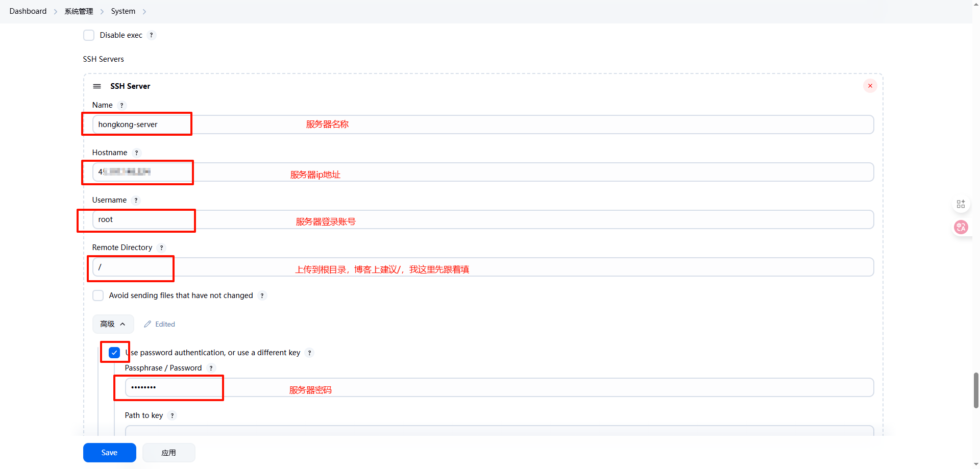Click the pink translate extension icon
This screenshot has height=469, width=980.
[961, 227]
